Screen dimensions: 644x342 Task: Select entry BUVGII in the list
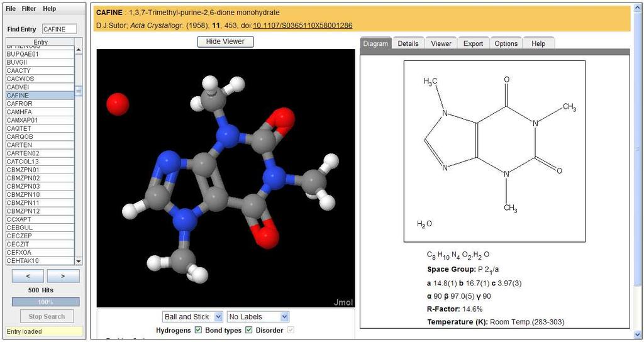(40, 62)
